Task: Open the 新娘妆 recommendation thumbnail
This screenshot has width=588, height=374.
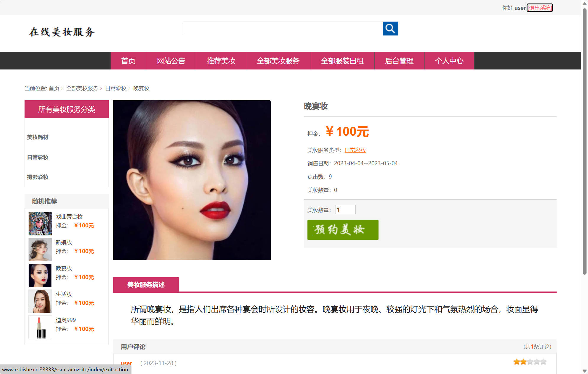Action: [40, 249]
